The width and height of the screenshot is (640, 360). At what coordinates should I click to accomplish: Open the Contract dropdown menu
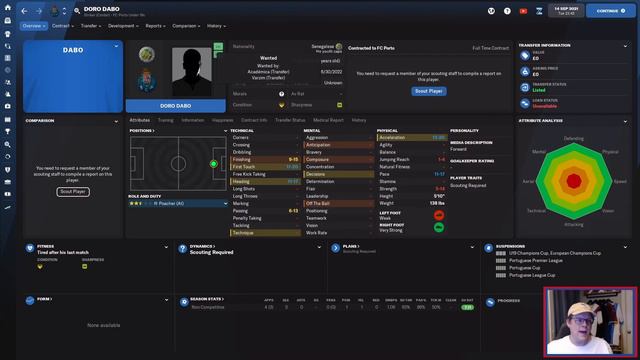[x=63, y=26]
